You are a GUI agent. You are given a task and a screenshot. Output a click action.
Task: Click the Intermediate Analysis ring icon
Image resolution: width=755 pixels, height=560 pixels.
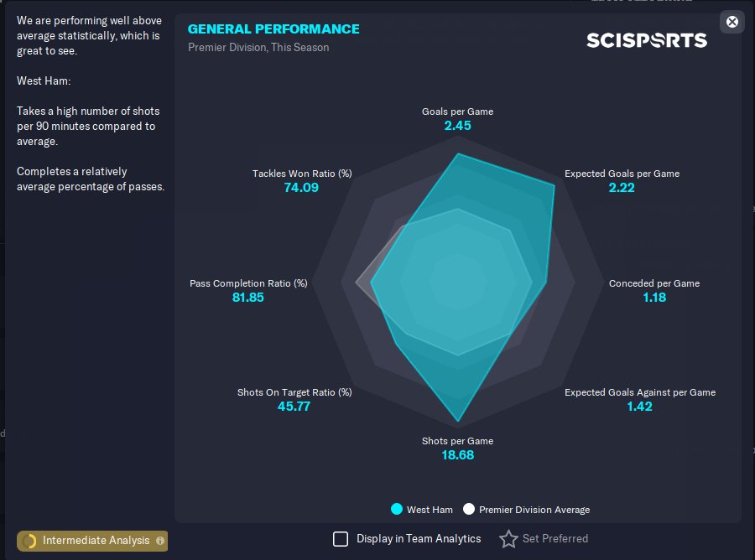pyautogui.click(x=29, y=541)
